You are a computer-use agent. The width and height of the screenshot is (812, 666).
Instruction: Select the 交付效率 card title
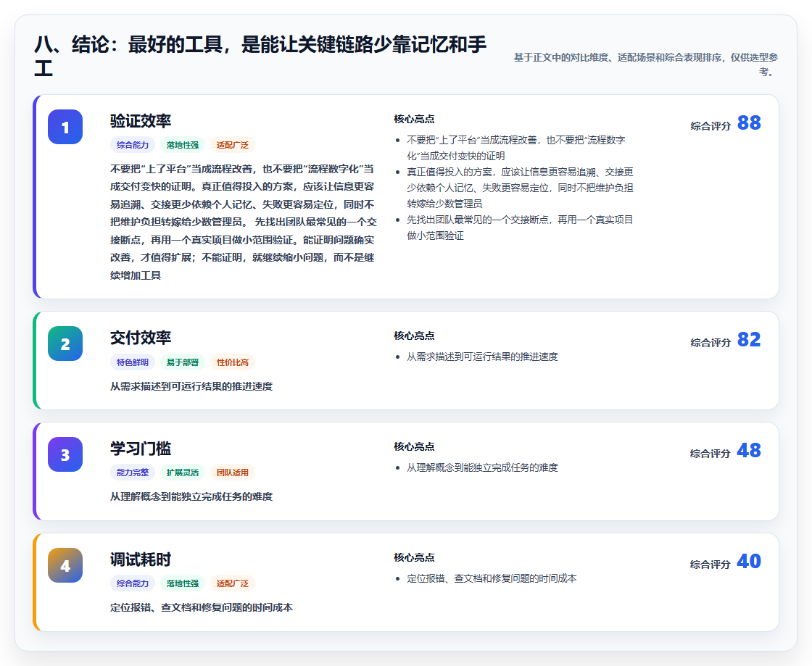coord(141,338)
